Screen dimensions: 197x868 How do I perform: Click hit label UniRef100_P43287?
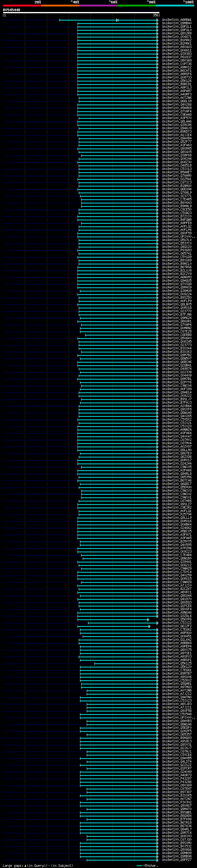click(x=176, y=778)
